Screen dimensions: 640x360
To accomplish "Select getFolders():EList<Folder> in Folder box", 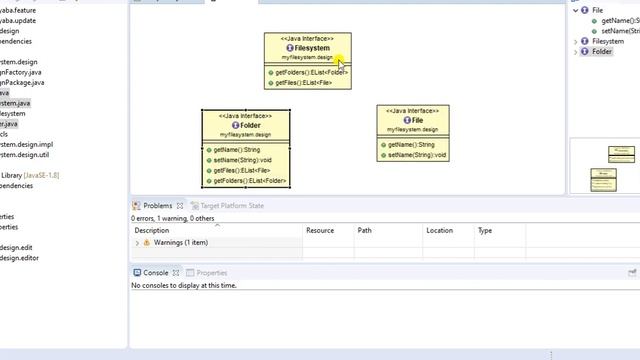I will [x=250, y=180].
